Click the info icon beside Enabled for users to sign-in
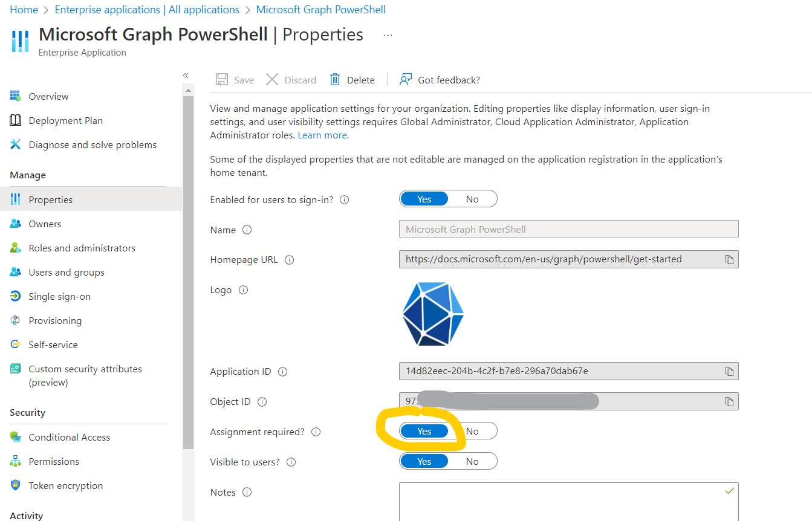The width and height of the screenshot is (812, 521). [343, 199]
